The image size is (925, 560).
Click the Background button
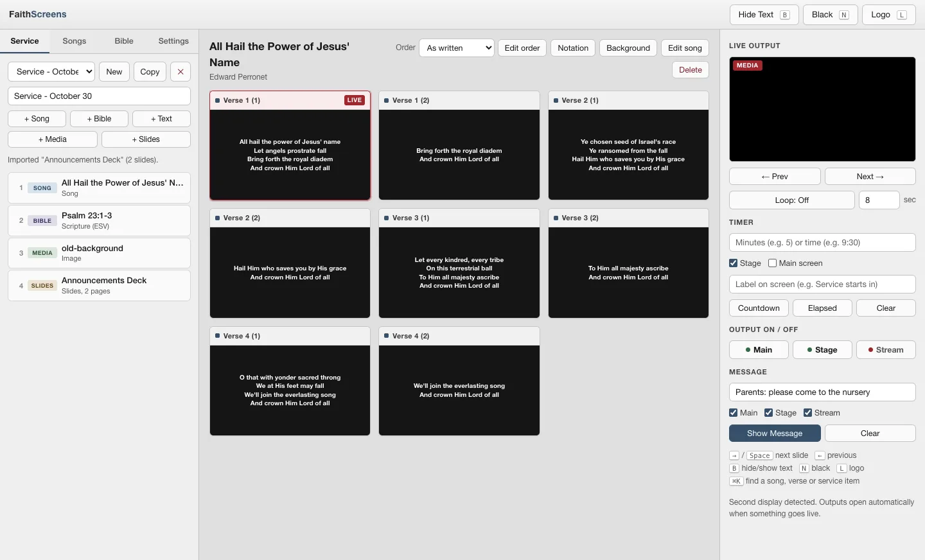[x=628, y=48]
